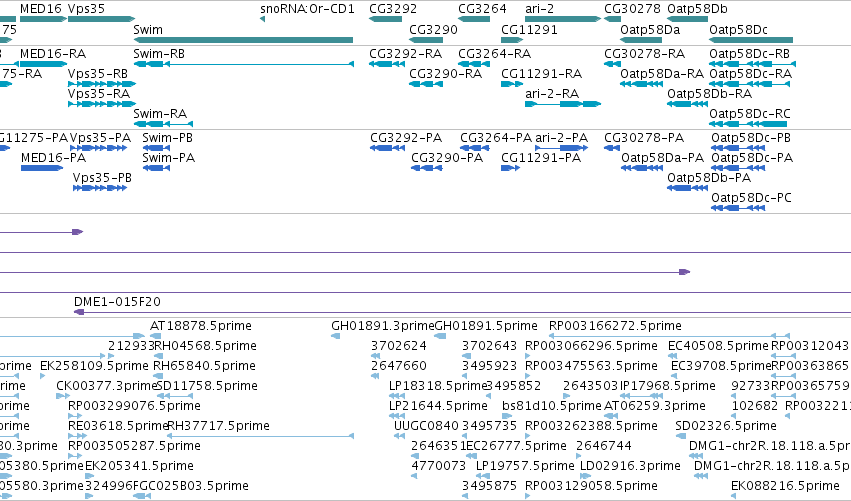Select the EK258109.5prime EST label
This screenshot has width=851, height=501.
tap(94, 366)
